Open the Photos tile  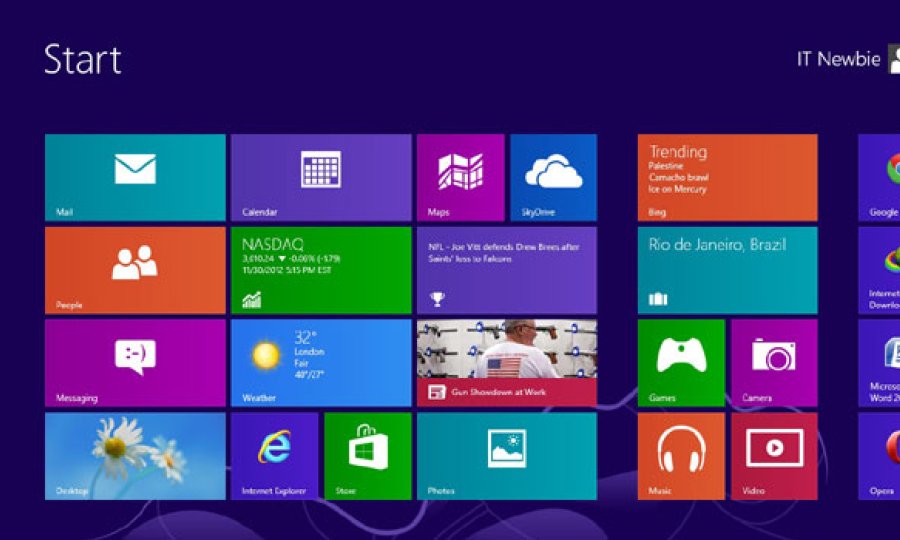pos(507,456)
